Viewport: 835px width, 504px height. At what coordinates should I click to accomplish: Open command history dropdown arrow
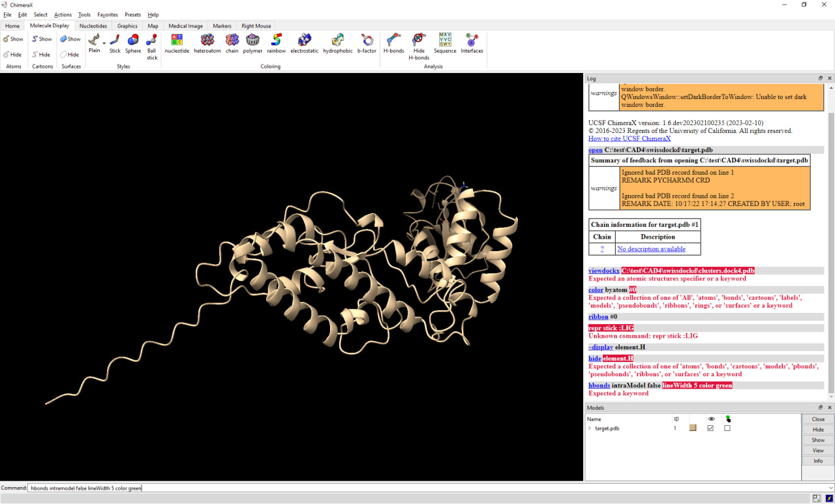coord(830,488)
